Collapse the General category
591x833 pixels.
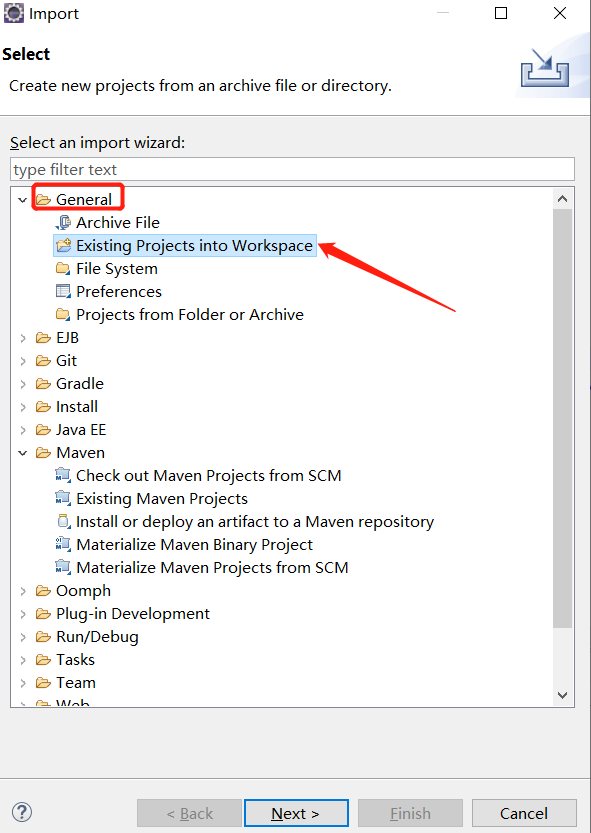(x=22, y=199)
